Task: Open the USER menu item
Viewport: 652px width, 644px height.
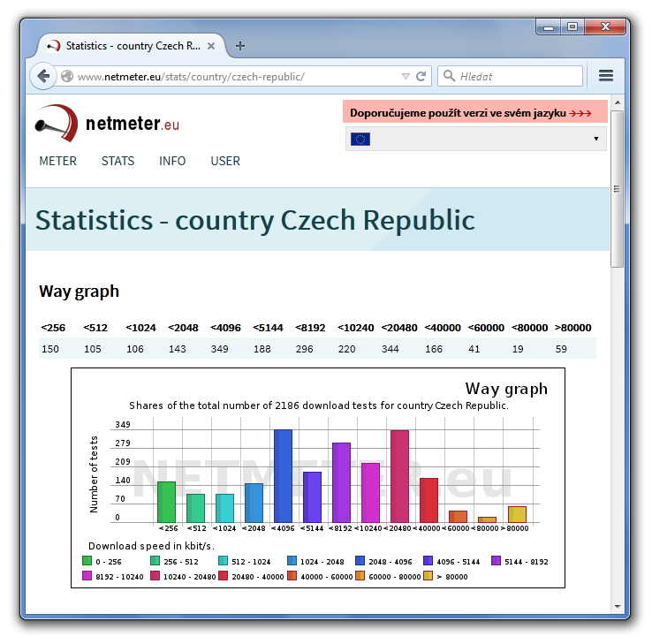Action: point(225,161)
